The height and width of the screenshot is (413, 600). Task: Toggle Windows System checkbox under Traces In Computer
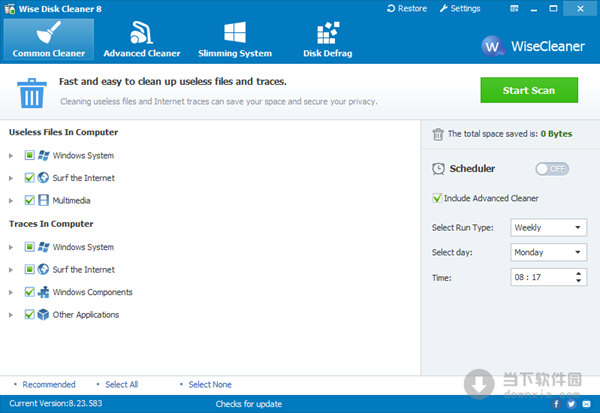(x=29, y=246)
